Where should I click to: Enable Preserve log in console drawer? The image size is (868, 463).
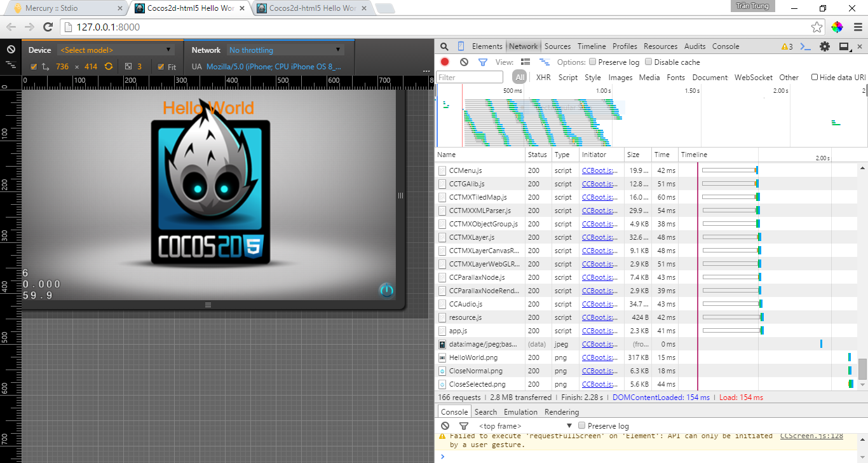581,425
